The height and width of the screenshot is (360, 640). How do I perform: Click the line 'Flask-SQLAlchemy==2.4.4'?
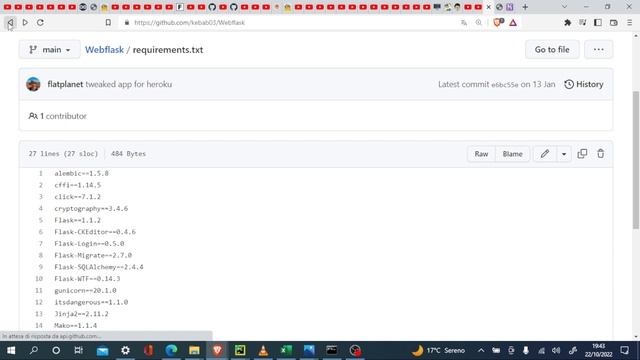point(99,267)
